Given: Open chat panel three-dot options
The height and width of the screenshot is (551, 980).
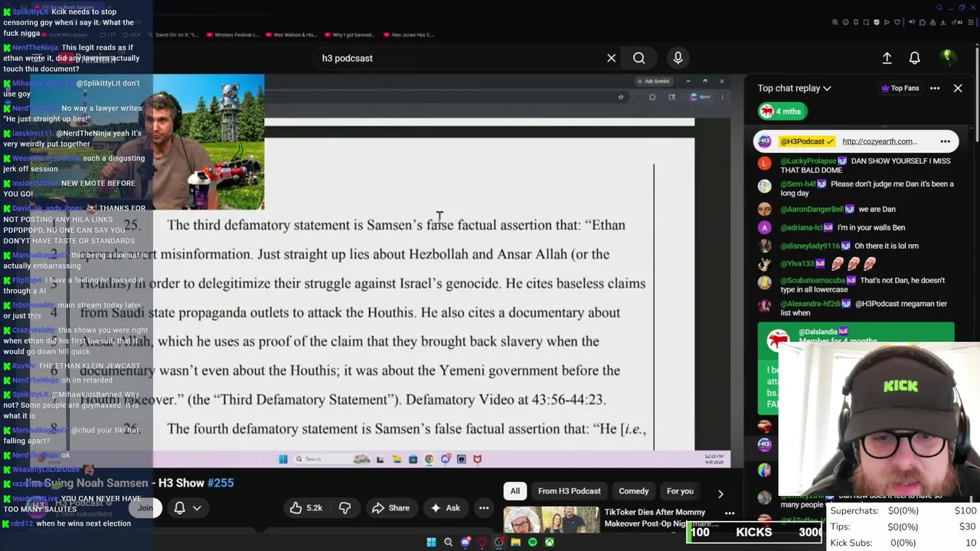Looking at the screenshot, I should click(935, 88).
